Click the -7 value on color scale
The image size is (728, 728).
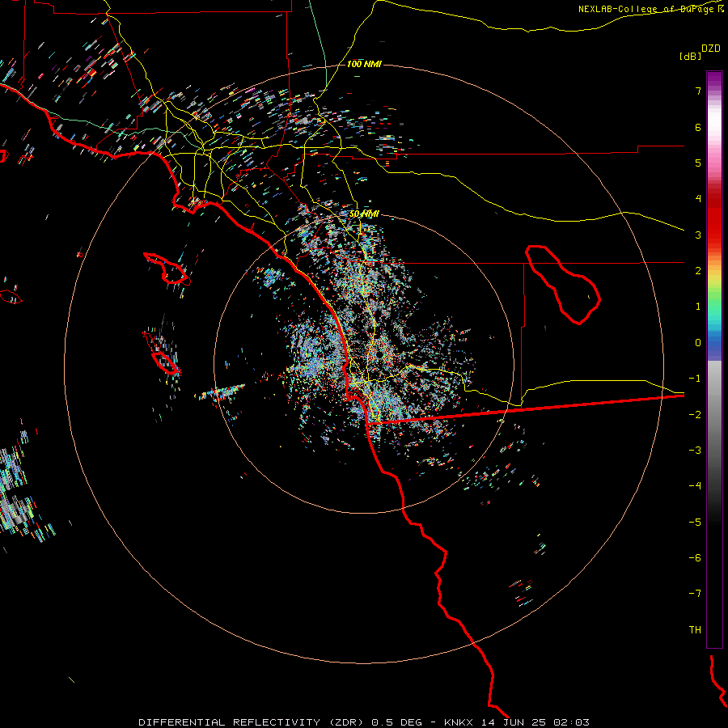click(695, 594)
